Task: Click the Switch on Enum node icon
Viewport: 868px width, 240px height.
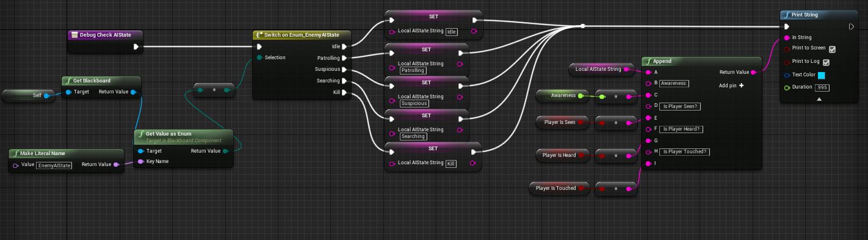Action: coord(259,35)
